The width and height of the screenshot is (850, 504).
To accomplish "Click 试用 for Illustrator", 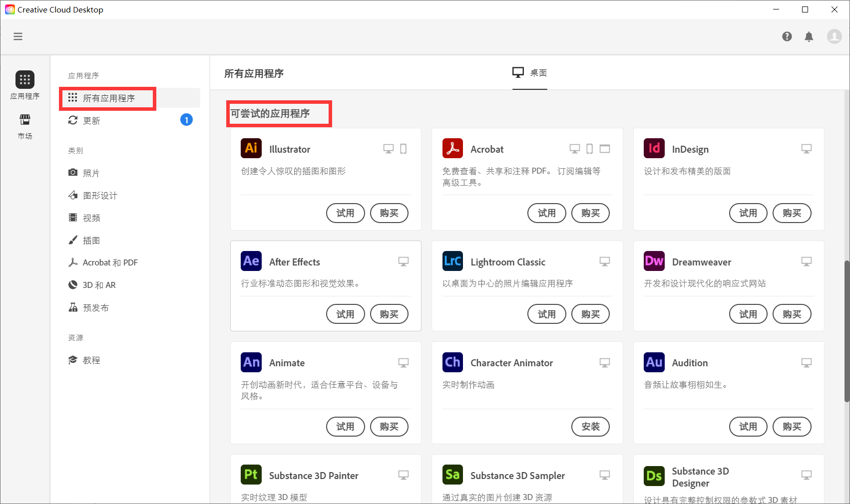I will click(x=345, y=213).
